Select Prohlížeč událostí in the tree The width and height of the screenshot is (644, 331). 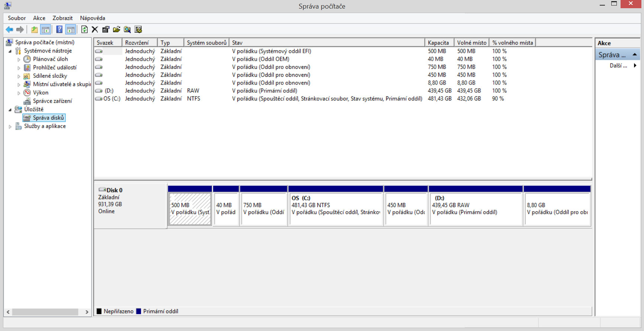55,67
